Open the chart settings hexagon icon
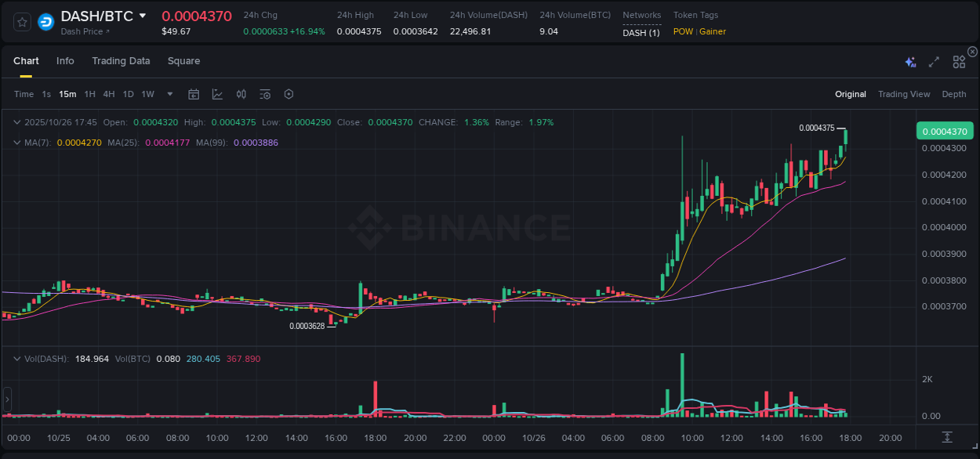The height and width of the screenshot is (459, 980). (x=289, y=94)
